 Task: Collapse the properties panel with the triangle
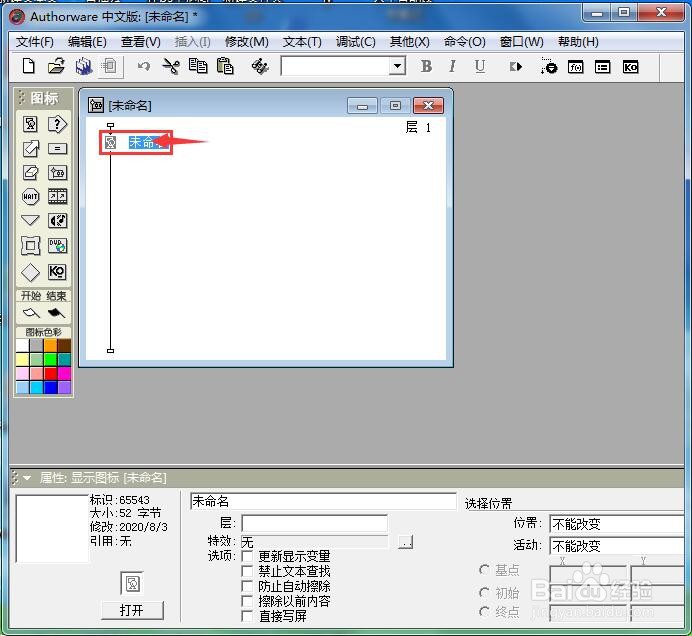27,478
